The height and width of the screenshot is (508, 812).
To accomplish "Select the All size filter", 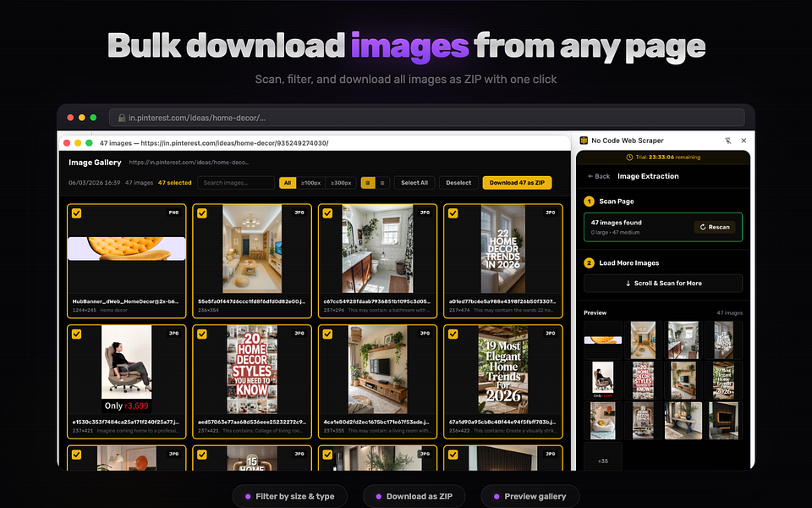I will (288, 183).
